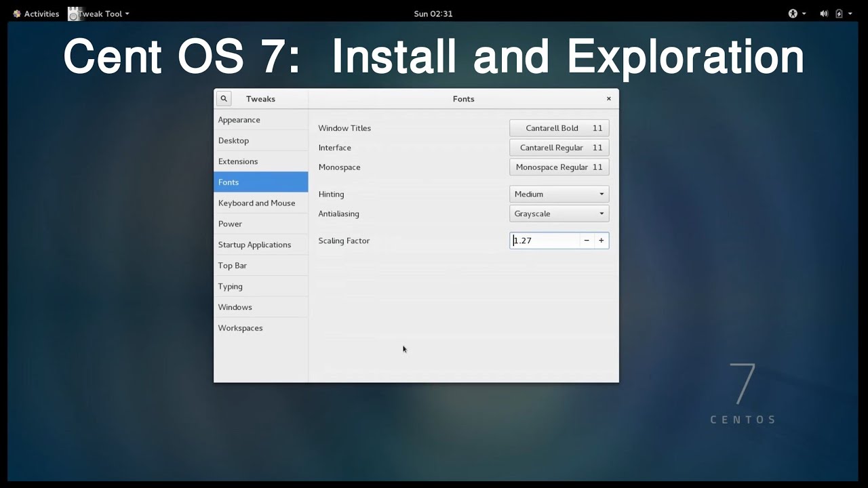Image resolution: width=868 pixels, height=488 pixels.
Task: Open the Typing section
Action: [x=261, y=286]
